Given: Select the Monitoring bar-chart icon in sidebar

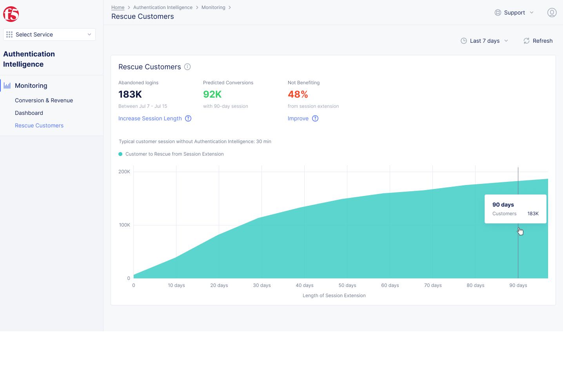Looking at the screenshot, I should pyautogui.click(x=7, y=85).
